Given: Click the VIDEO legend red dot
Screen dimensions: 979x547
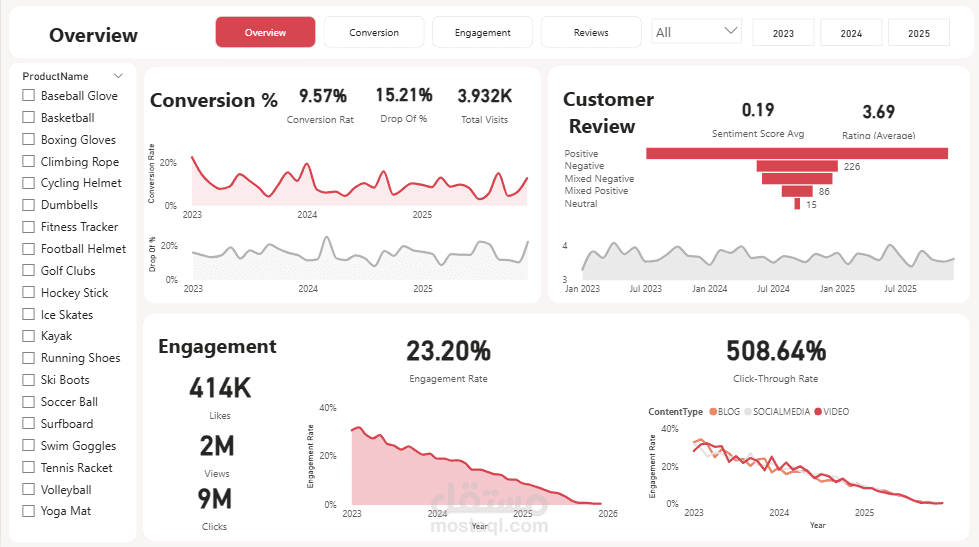Looking at the screenshot, I should click(x=818, y=412).
